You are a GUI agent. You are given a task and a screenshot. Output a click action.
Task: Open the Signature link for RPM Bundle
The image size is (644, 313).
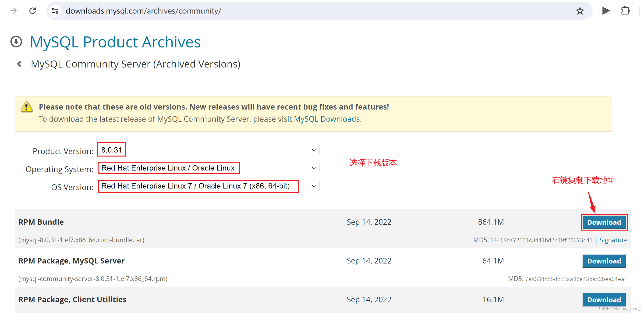(x=613, y=240)
